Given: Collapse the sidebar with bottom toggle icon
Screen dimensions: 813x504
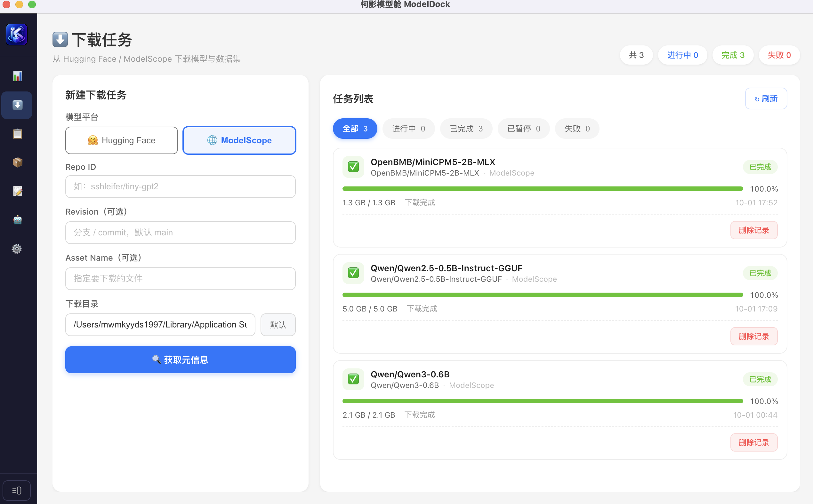Looking at the screenshot, I should (17, 490).
